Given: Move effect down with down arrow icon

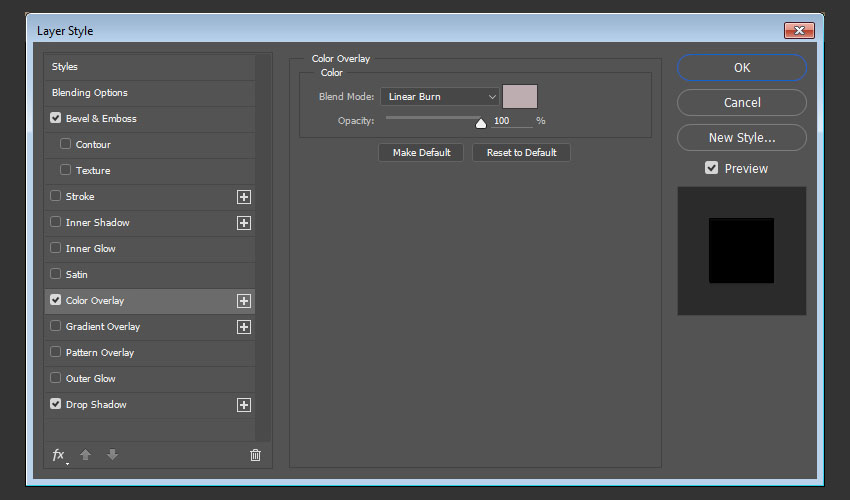Looking at the screenshot, I should pyautogui.click(x=112, y=455).
